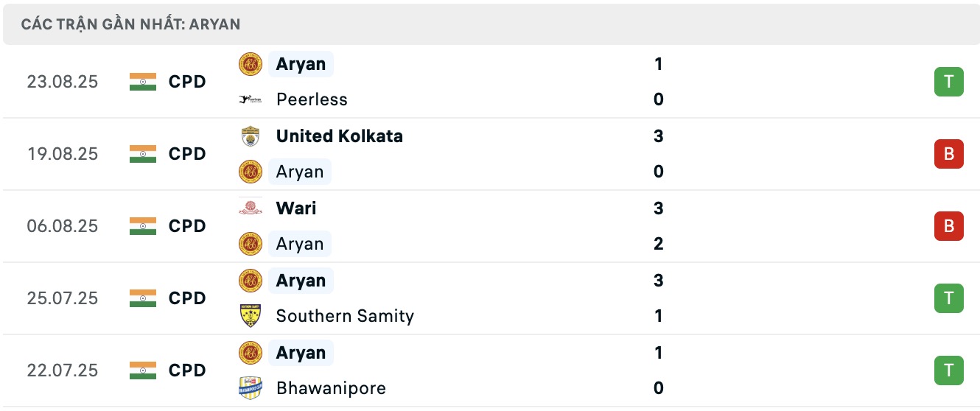The width and height of the screenshot is (980, 411).
Task: Click the "Các trận gần nhất: Aryan" header
Action: coord(131,24)
